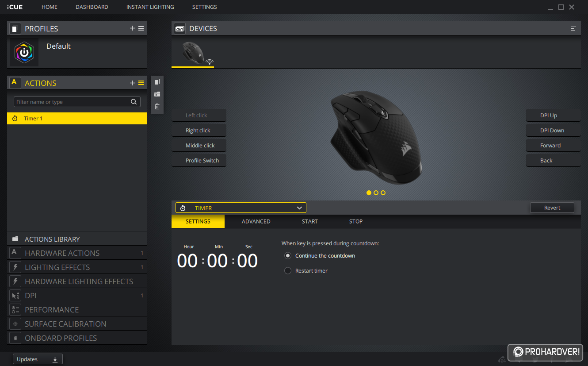The image size is (588, 366).
Task: Assign action to Right click button
Action: click(199, 131)
